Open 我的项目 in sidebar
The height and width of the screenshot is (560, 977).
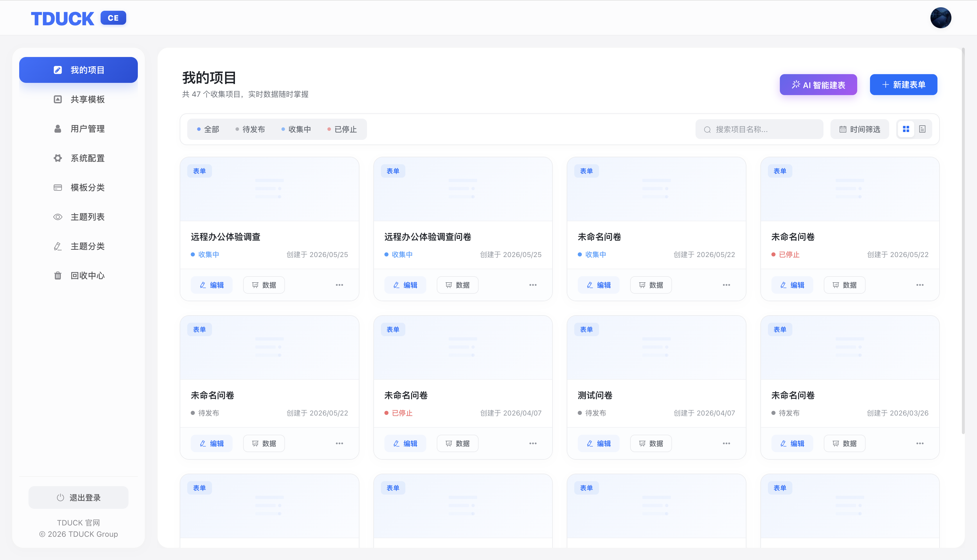point(79,70)
